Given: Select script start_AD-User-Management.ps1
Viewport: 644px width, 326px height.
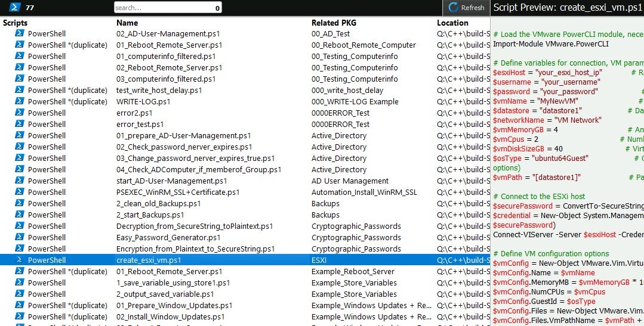Looking at the screenshot, I should pos(172,181).
